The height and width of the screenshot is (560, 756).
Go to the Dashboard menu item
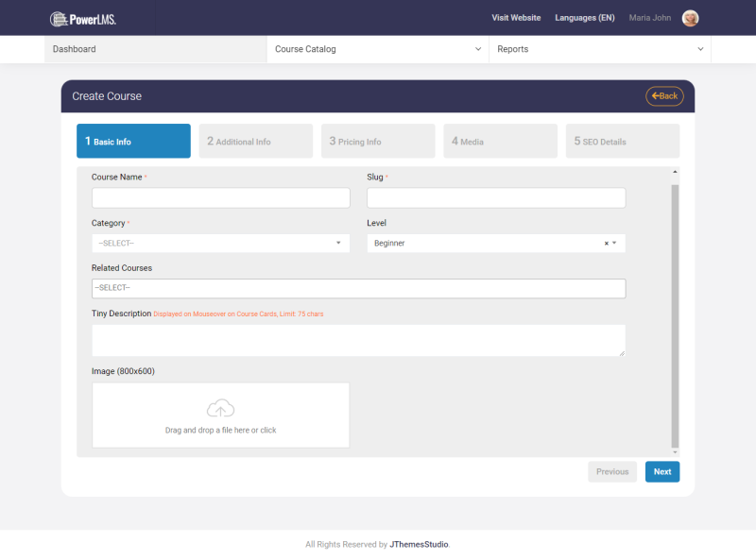(x=155, y=49)
